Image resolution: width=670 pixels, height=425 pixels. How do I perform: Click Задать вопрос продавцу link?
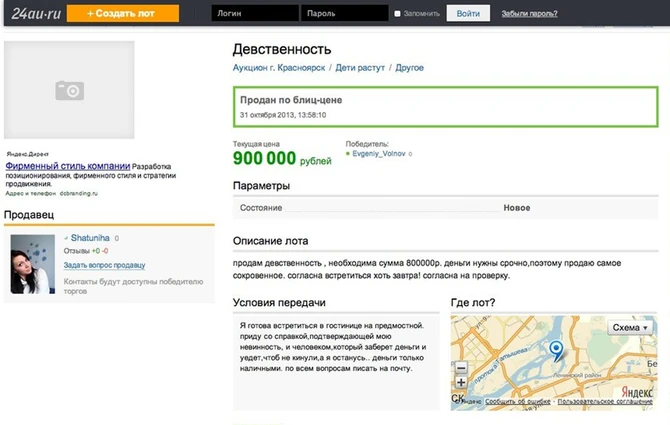pyautogui.click(x=105, y=265)
